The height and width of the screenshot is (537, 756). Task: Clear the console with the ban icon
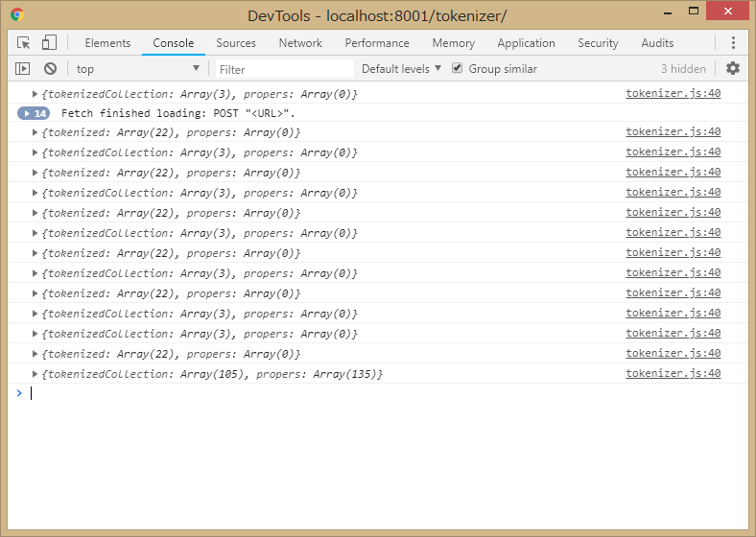[50, 69]
